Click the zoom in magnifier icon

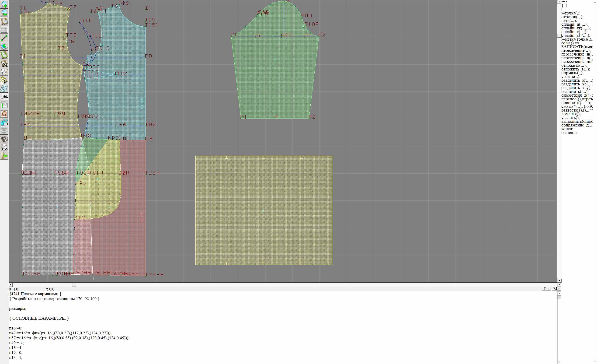(4, 4)
